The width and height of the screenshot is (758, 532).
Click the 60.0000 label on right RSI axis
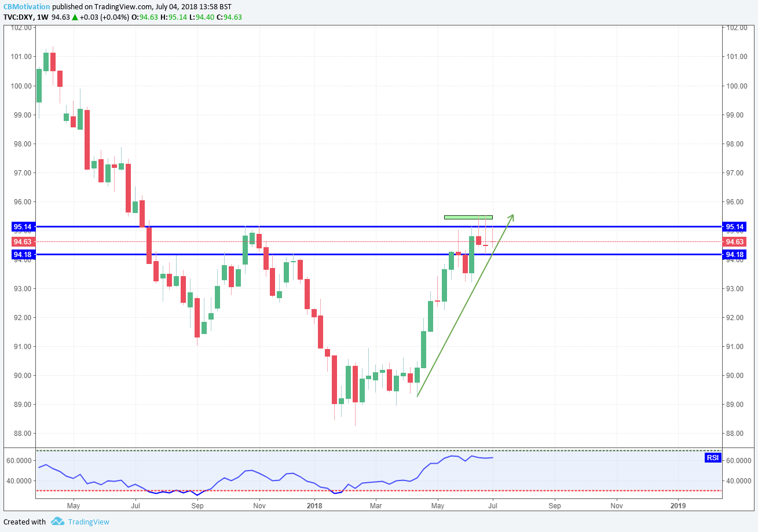(x=738, y=461)
